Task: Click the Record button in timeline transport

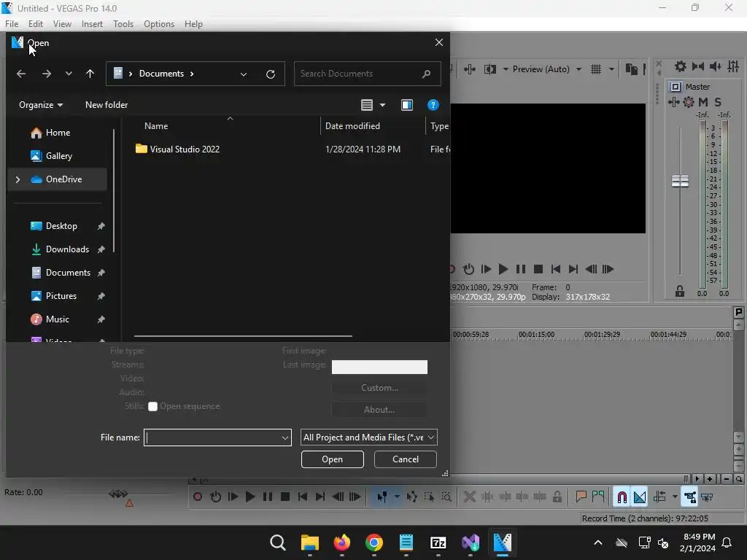Action: [197, 497]
